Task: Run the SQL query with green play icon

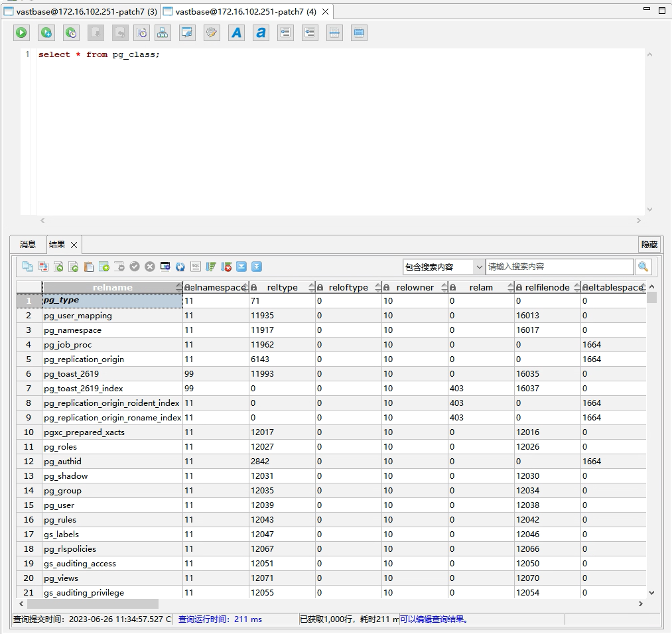Action: [22, 32]
